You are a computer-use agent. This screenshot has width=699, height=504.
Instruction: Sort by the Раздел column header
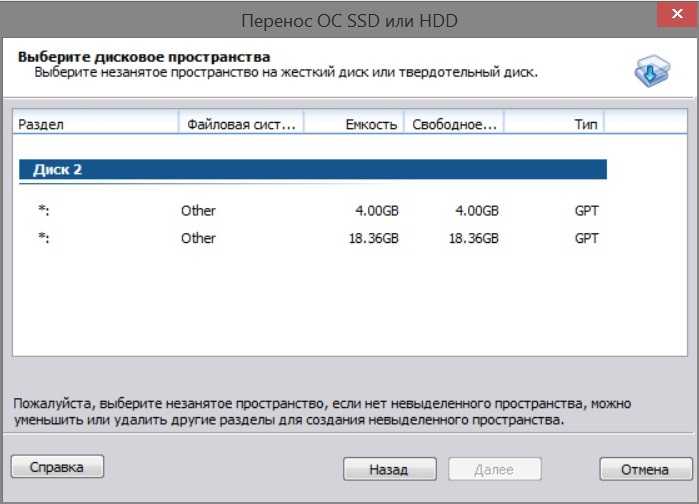tap(95, 123)
